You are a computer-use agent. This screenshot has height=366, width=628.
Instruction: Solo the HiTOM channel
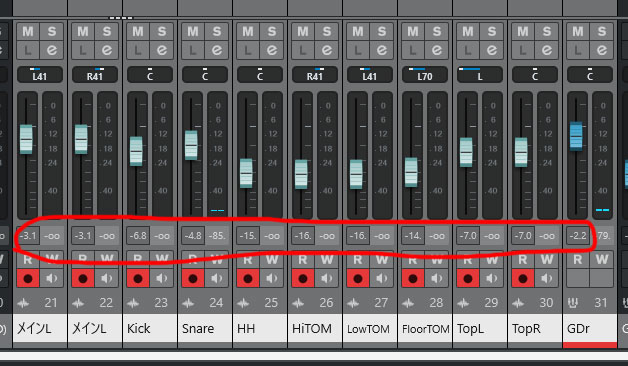click(x=327, y=32)
